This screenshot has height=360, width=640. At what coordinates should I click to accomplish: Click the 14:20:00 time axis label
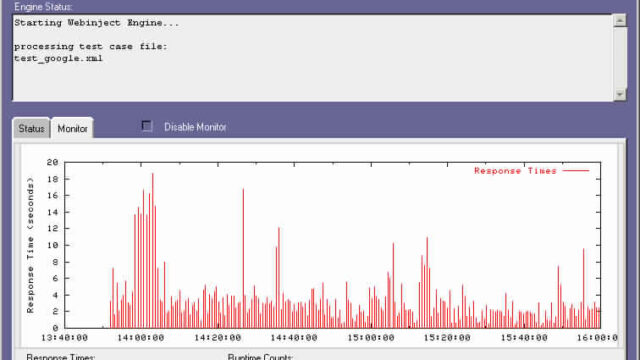[218, 338]
